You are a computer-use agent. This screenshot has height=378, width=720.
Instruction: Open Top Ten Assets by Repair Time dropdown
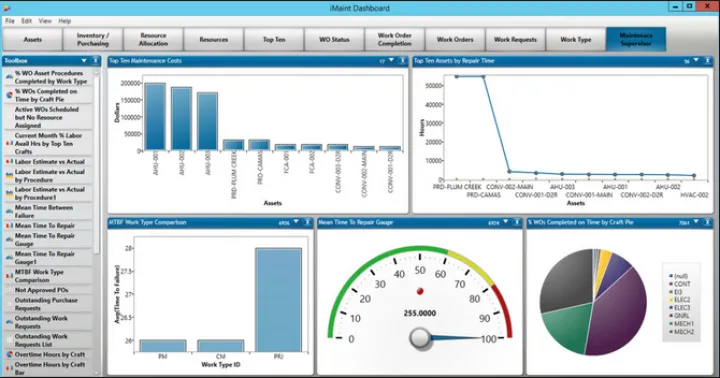pos(696,61)
